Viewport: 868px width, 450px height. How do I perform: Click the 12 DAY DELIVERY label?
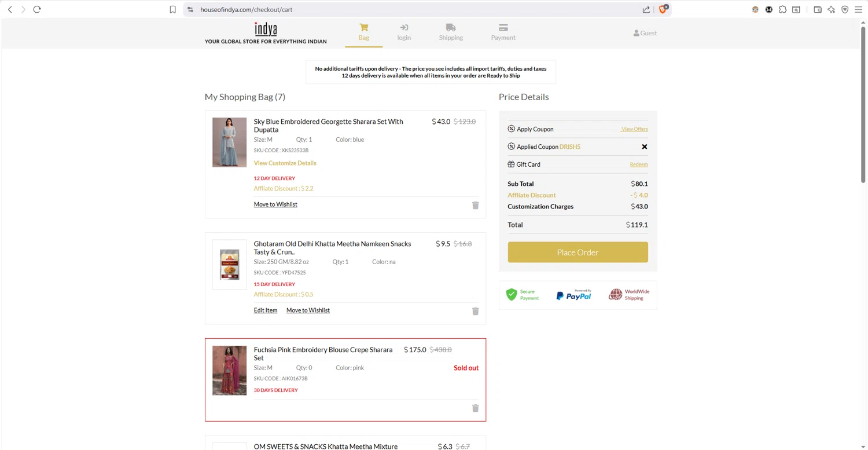[274, 178]
